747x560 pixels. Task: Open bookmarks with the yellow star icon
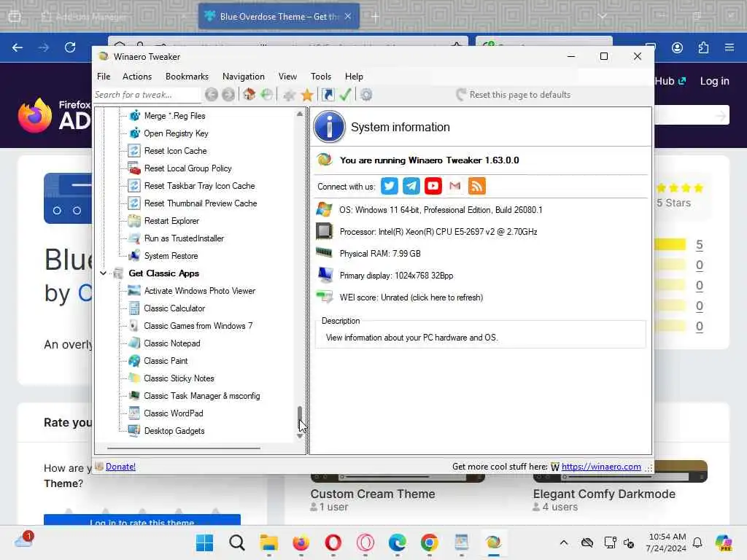(x=307, y=95)
